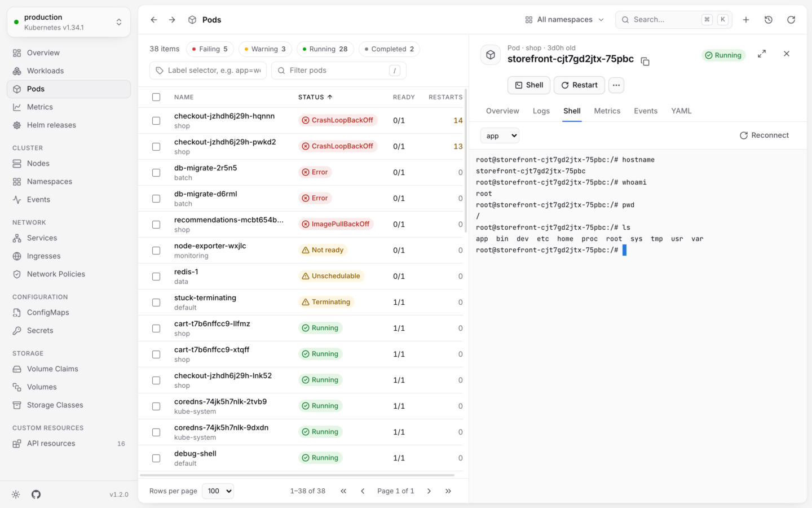The width and height of the screenshot is (812, 508).
Task: Go to the next page arrow
Action: click(429, 491)
